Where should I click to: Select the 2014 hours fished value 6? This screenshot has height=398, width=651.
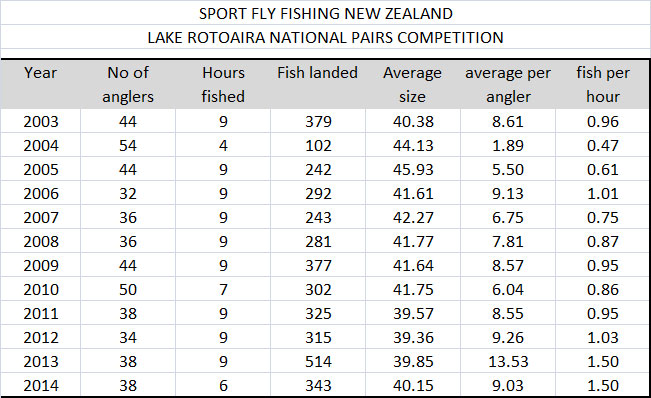[223, 385]
